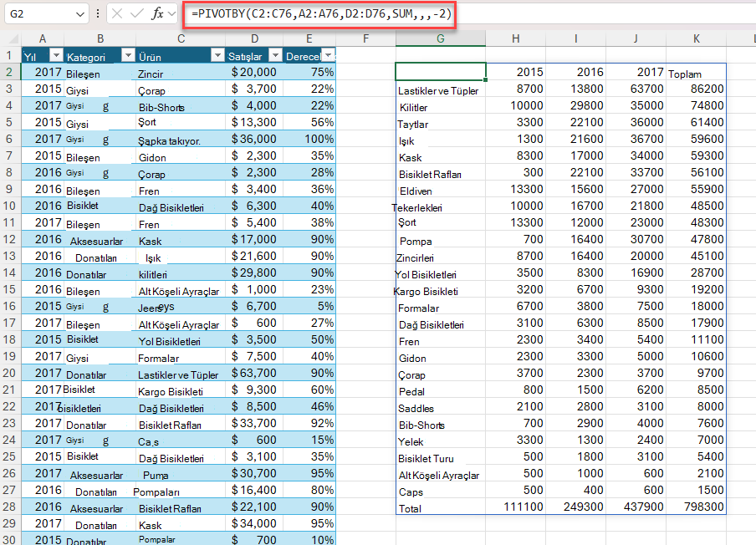
Task: Click the Name Box showing G2
Action: pyautogui.click(x=46, y=14)
